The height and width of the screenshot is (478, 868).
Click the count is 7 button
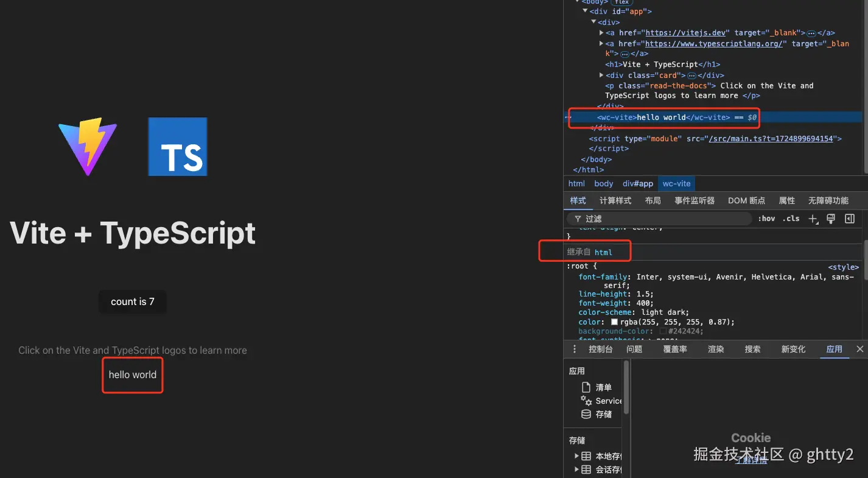pyautogui.click(x=132, y=301)
